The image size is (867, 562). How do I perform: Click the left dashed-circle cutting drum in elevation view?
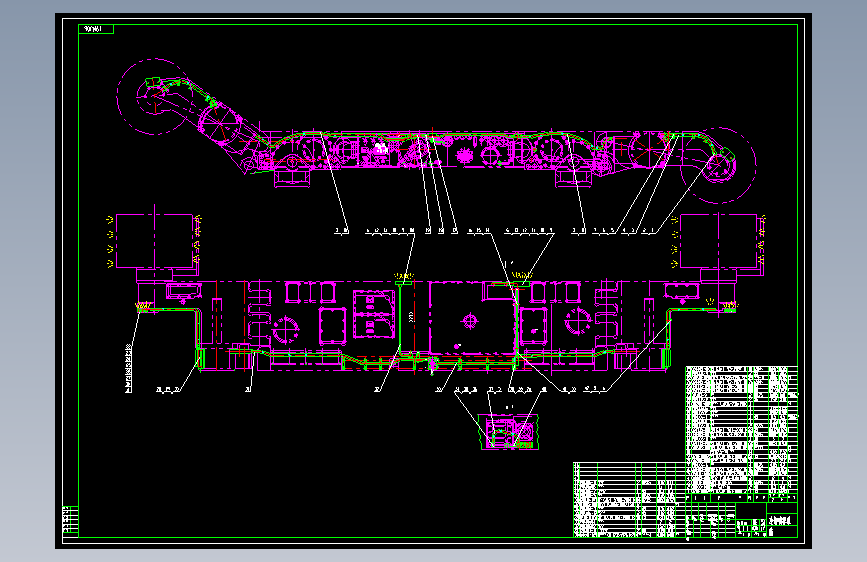click(x=154, y=97)
